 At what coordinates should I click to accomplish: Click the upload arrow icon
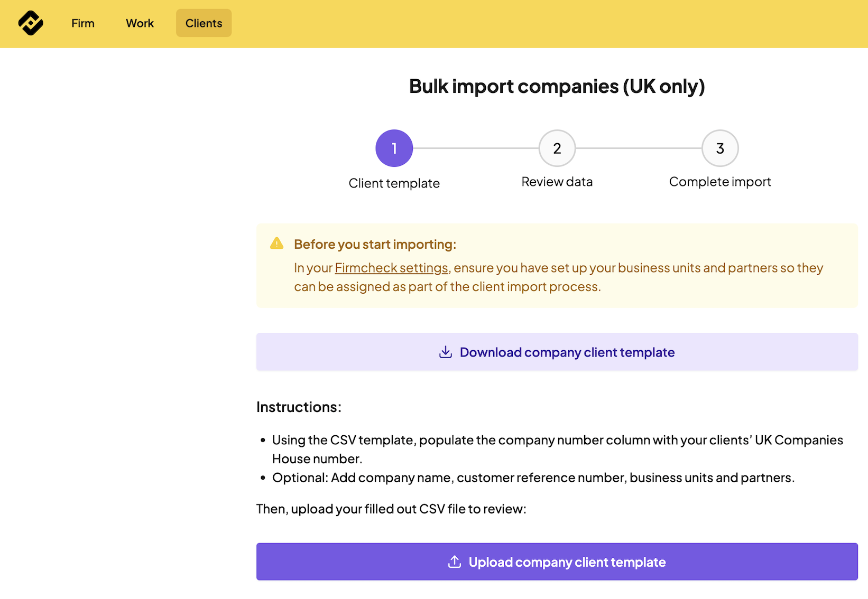point(455,562)
